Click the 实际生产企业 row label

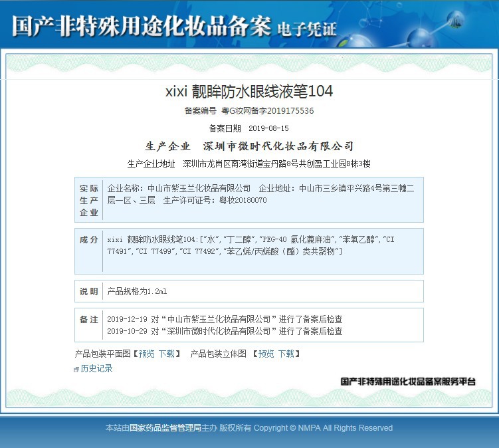click(89, 200)
